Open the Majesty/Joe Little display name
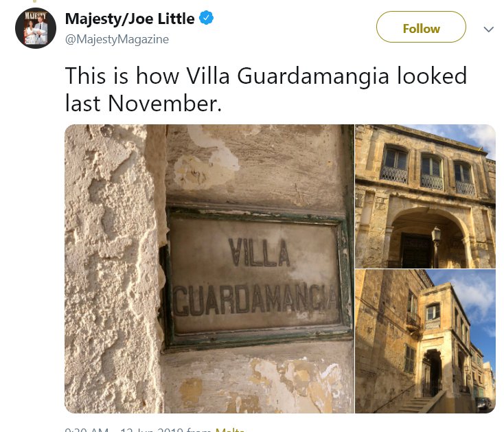This screenshot has height=432, width=504. coord(130,19)
